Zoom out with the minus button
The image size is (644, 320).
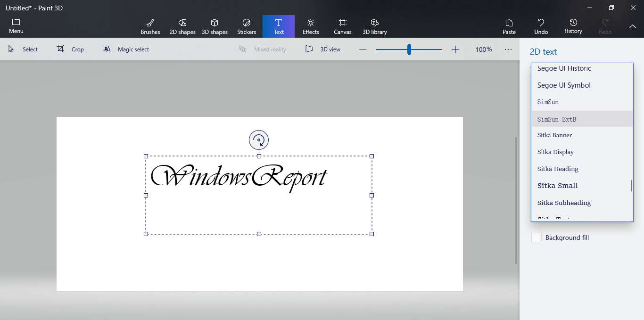[363, 49]
